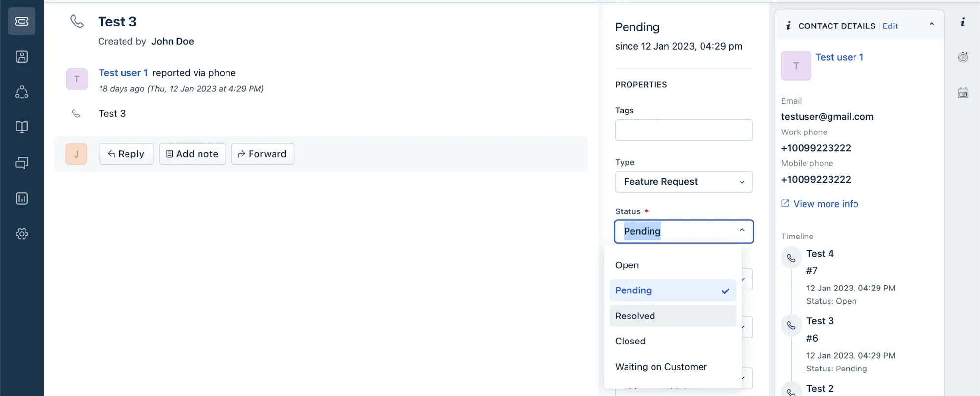Forward the ticket
Viewport: 980px width, 396px height.
(263, 154)
